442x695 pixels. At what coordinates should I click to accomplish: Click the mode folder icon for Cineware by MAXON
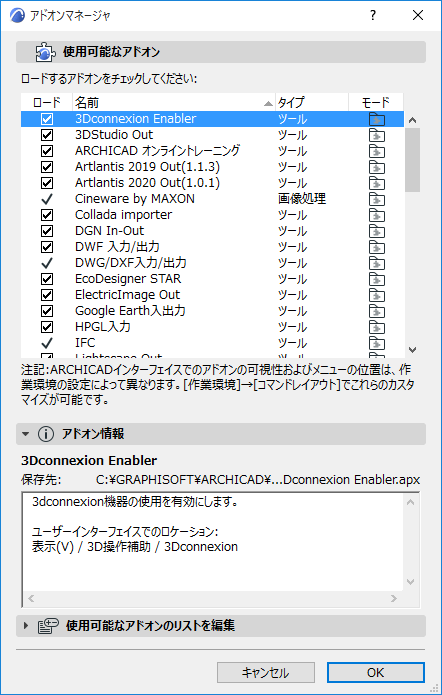(377, 199)
